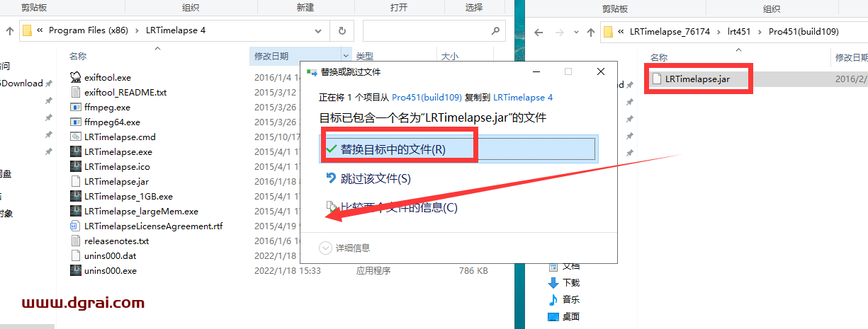
Task: Expand 详细信息 in the replace dialog
Action: pos(345,248)
